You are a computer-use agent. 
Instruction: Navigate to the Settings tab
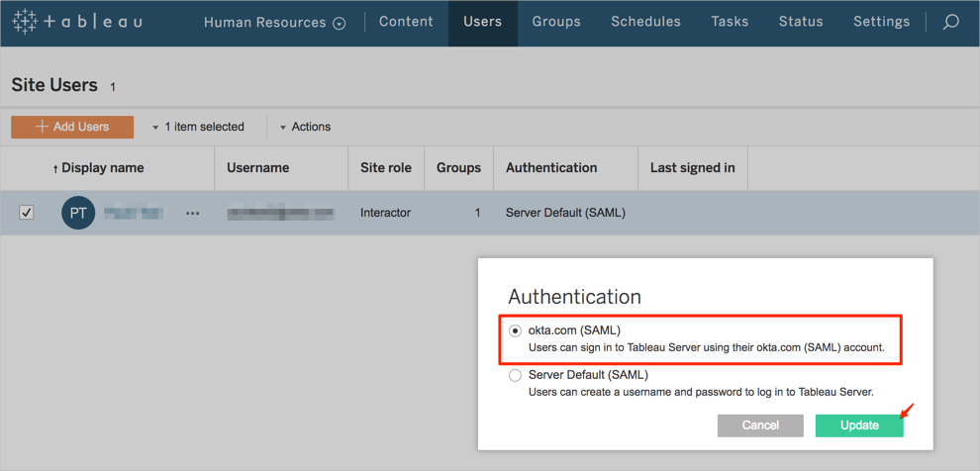click(x=881, y=22)
